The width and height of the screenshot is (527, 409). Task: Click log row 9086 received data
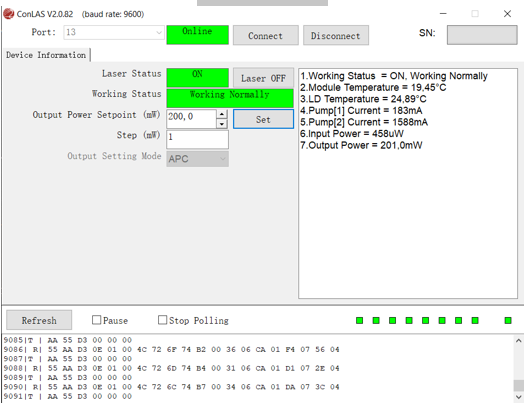click(x=171, y=350)
